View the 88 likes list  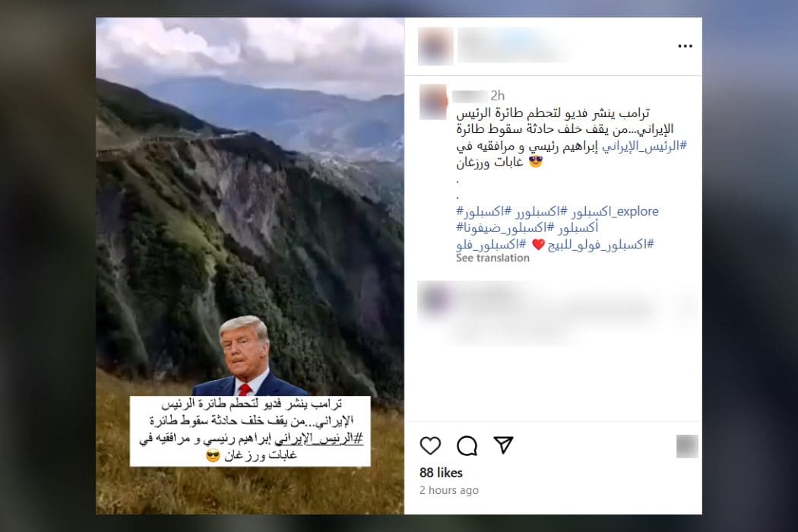(441, 473)
